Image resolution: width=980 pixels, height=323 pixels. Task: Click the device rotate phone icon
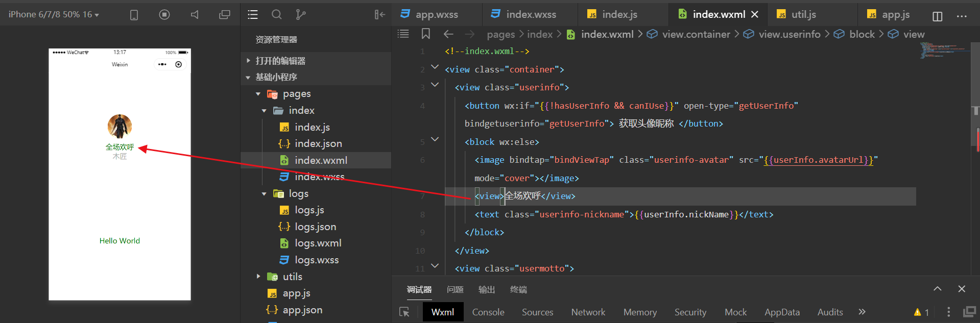click(x=134, y=15)
